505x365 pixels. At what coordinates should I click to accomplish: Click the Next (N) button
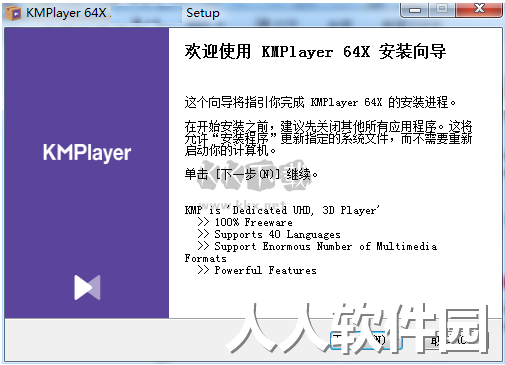click(x=366, y=340)
